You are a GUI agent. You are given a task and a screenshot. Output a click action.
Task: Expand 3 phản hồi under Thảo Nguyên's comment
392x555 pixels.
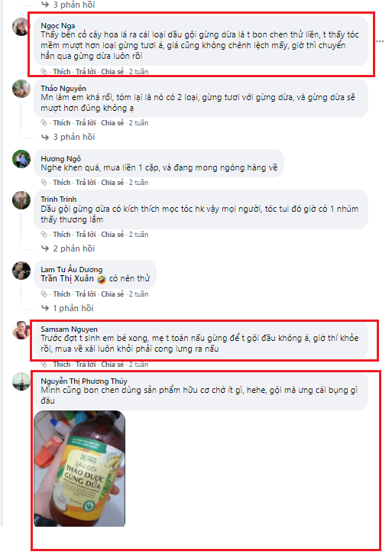click(68, 137)
